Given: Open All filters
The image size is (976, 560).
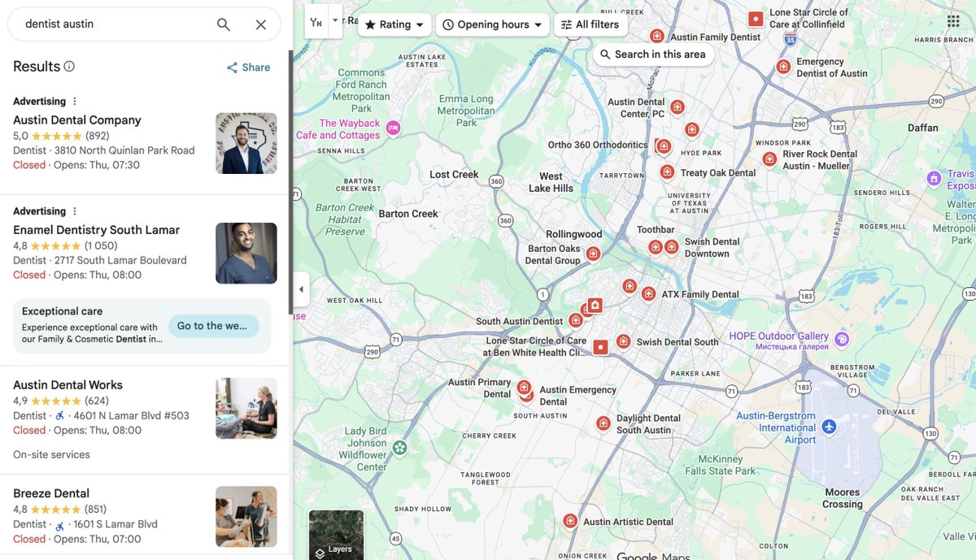Looking at the screenshot, I should click(x=590, y=24).
